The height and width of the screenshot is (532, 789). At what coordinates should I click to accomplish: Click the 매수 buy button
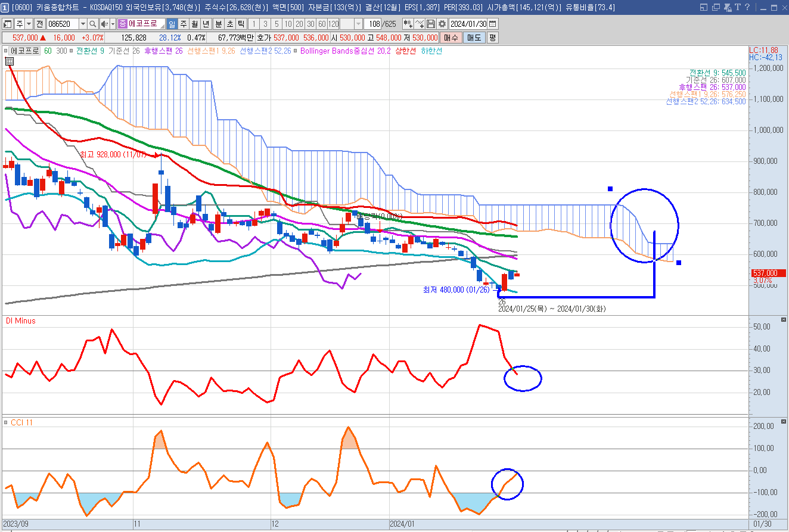[x=451, y=38]
